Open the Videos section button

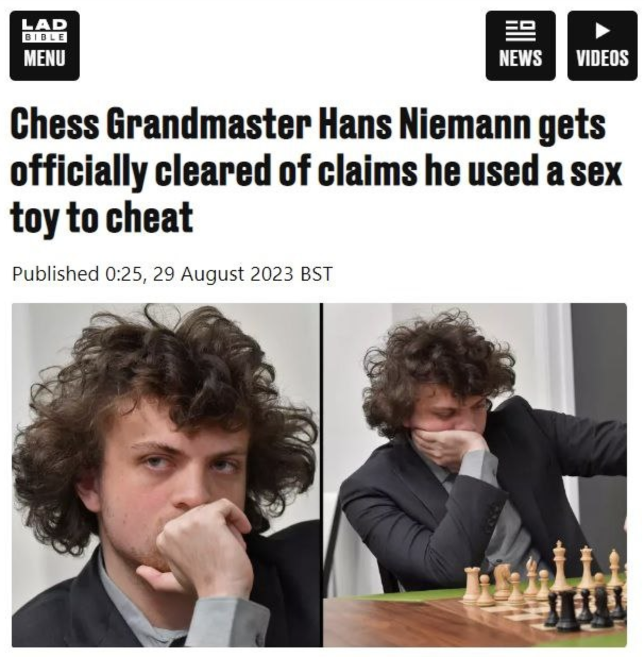click(x=602, y=46)
